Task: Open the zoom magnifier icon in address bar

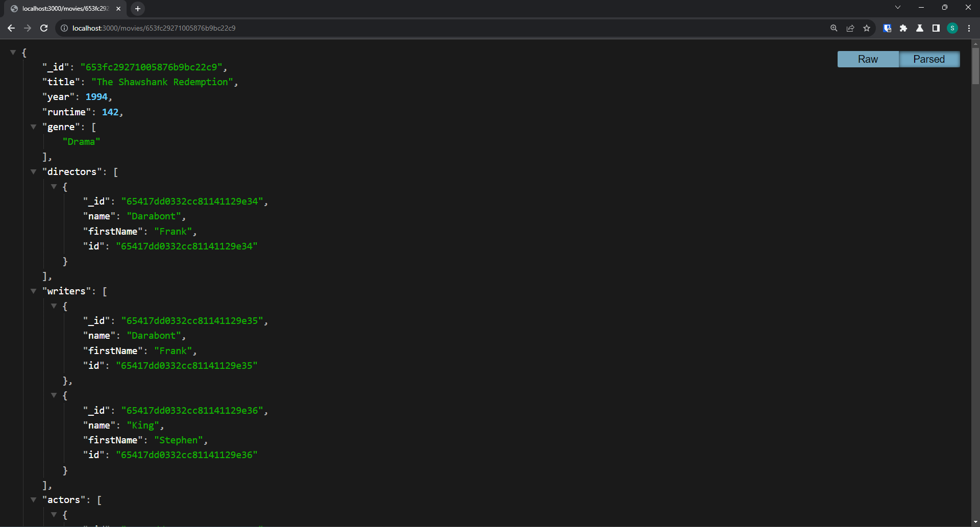Action: tap(834, 28)
